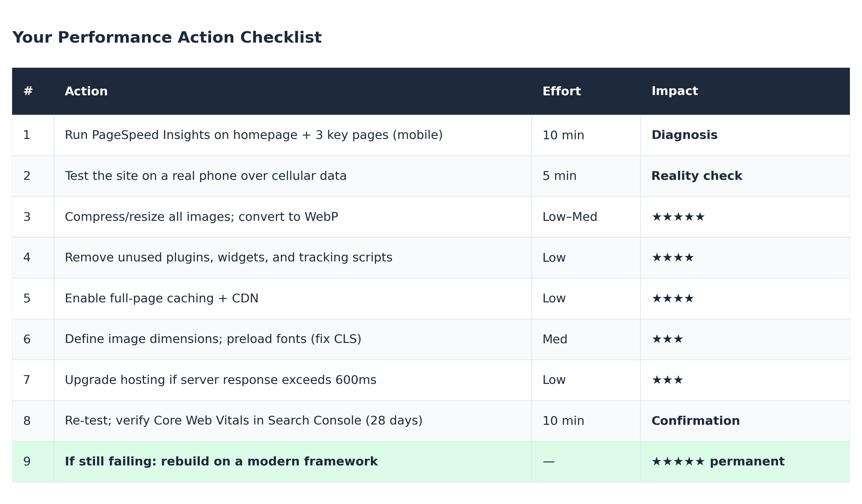Click 'Low' effort in Upgrade hosting row
This screenshot has width=862, height=504.
click(554, 380)
